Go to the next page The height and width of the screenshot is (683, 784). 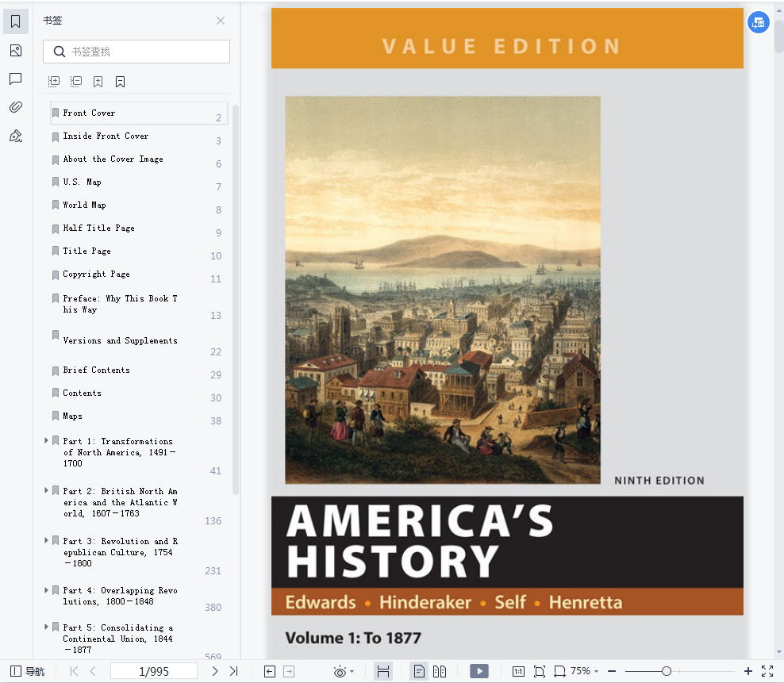click(215, 671)
